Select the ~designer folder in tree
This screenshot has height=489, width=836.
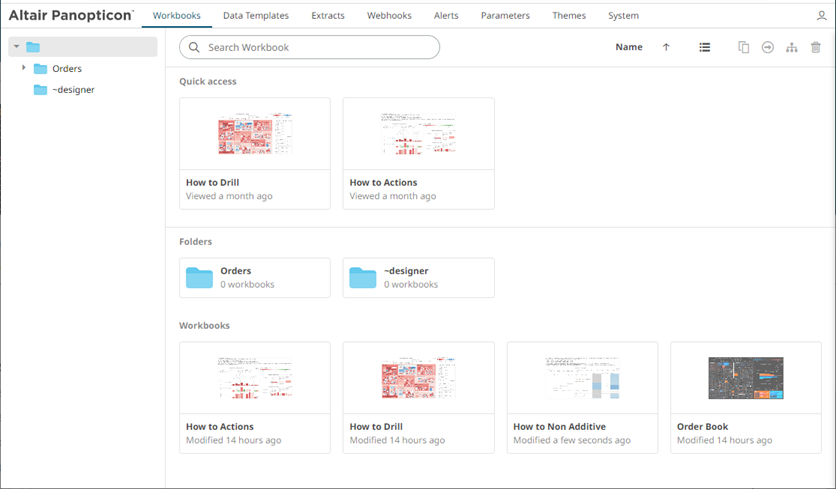click(x=73, y=90)
